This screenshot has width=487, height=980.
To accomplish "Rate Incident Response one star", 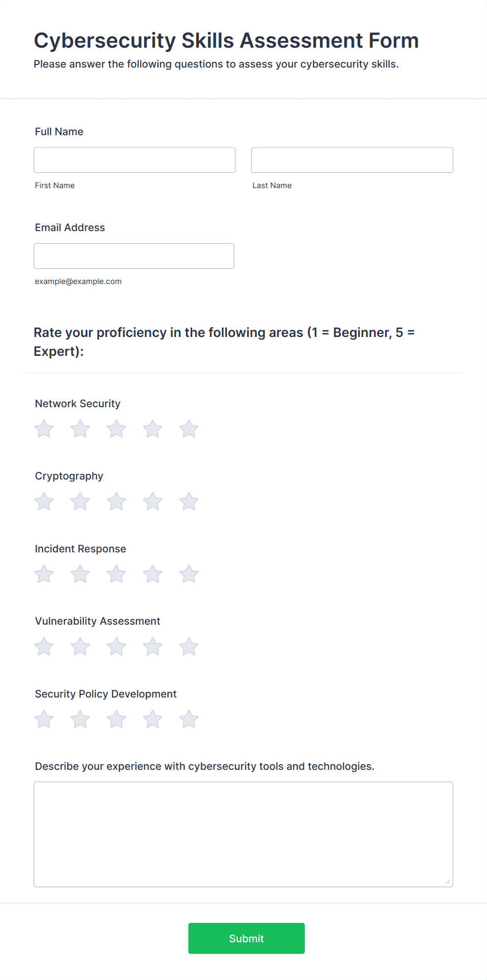I will (44, 574).
